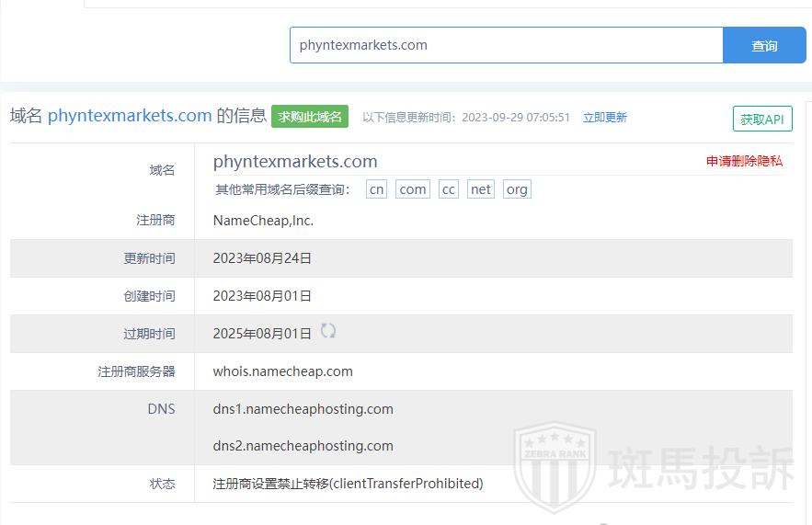Pick the net domain suffix

[x=480, y=189]
